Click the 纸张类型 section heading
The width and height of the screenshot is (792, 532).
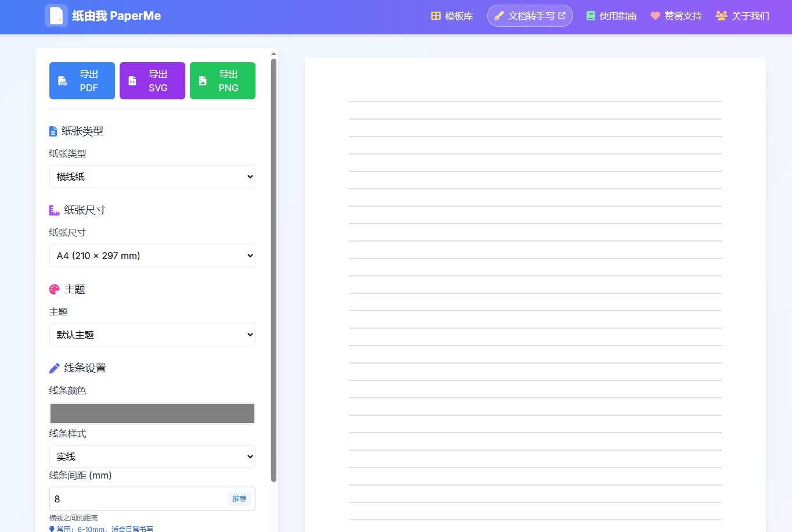point(82,131)
